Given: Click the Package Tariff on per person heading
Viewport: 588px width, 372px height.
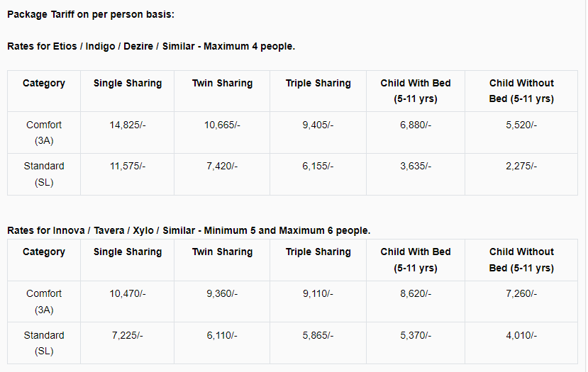Looking at the screenshot, I should pyautogui.click(x=91, y=15).
